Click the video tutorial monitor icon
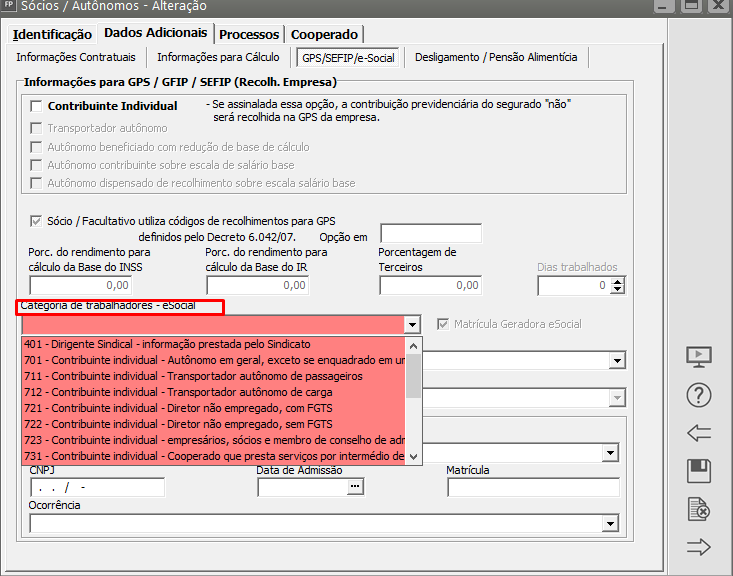 [699, 357]
